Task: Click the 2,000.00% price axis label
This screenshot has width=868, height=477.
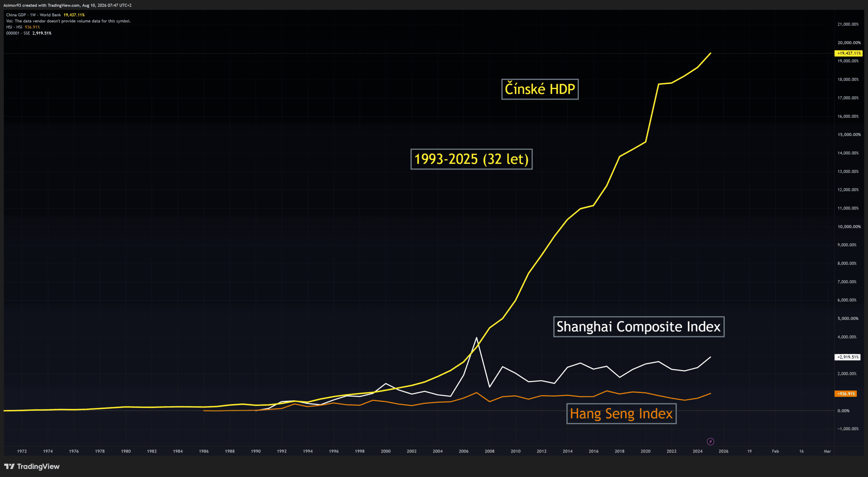Action: coord(847,374)
